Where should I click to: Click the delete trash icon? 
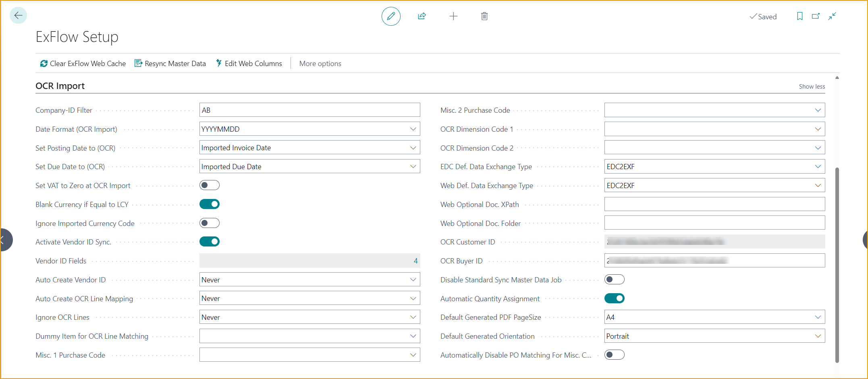click(x=484, y=16)
